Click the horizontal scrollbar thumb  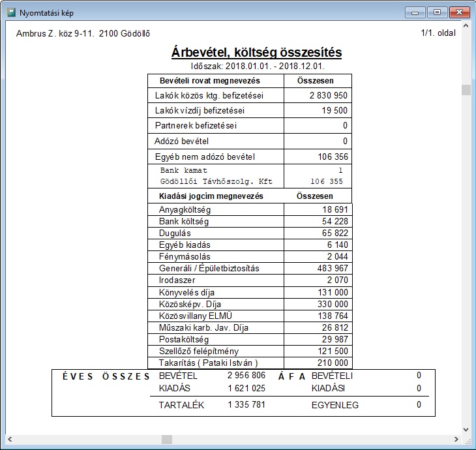(x=167, y=439)
